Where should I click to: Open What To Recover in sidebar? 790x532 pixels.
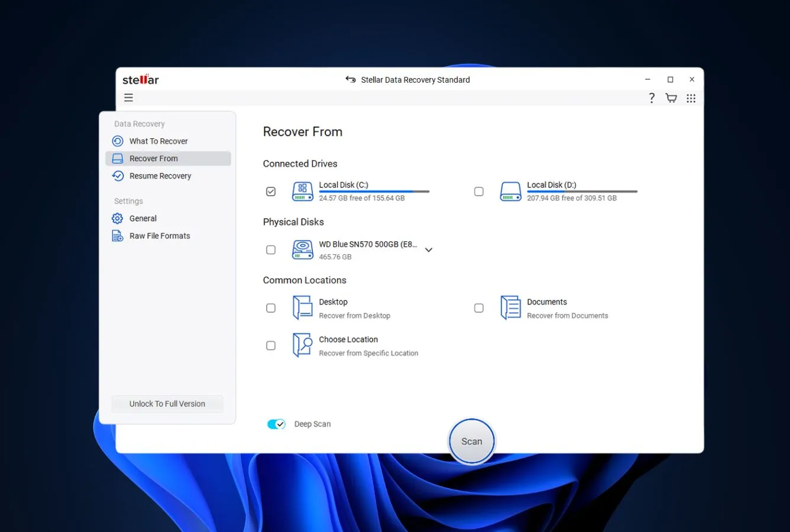(x=168, y=141)
